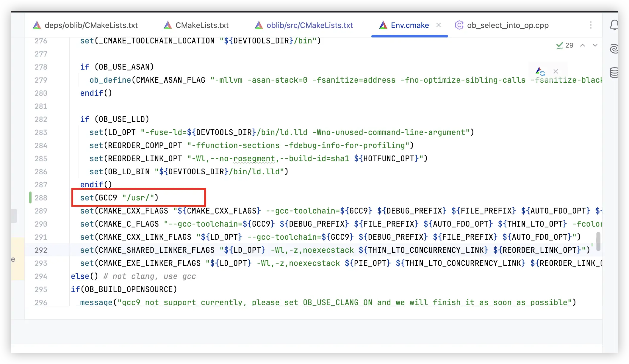Click line number 288 in gutter
The image size is (629, 364).
click(41, 198)
